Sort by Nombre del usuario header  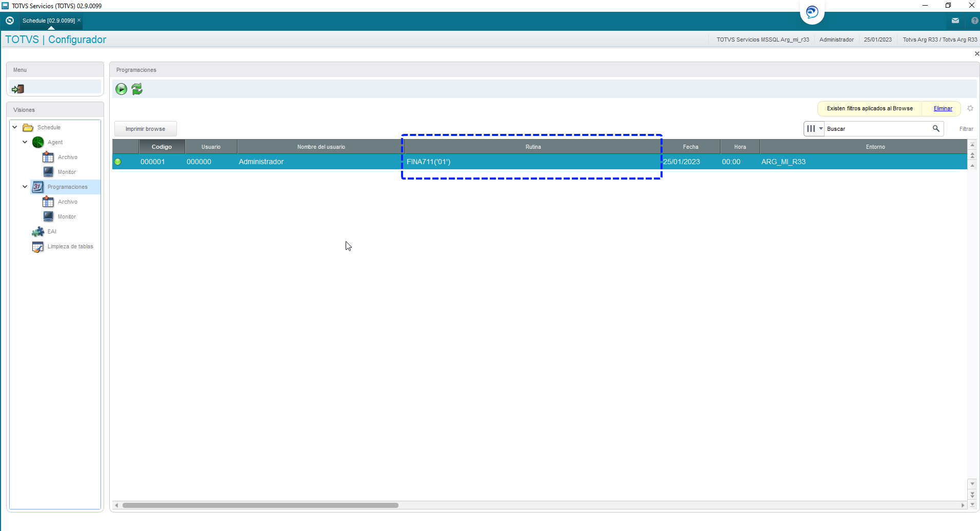[x=321, y=147]
